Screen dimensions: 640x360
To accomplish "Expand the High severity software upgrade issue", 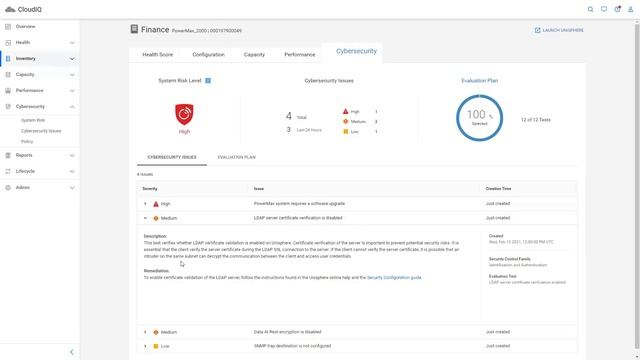I will pyautogui.click(x=145, y=204).
